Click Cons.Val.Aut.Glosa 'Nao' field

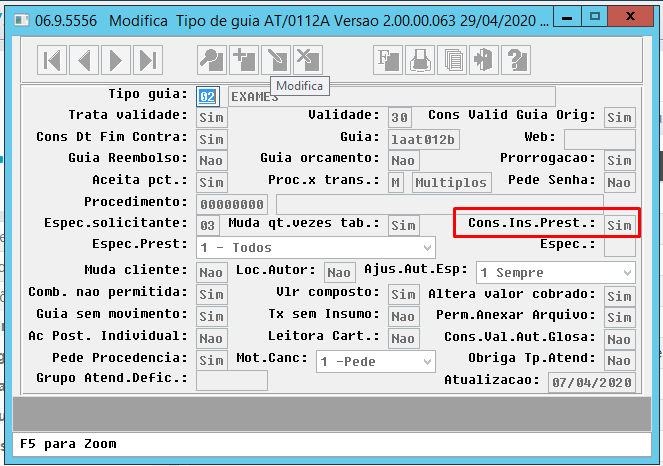tap(620, 340)
